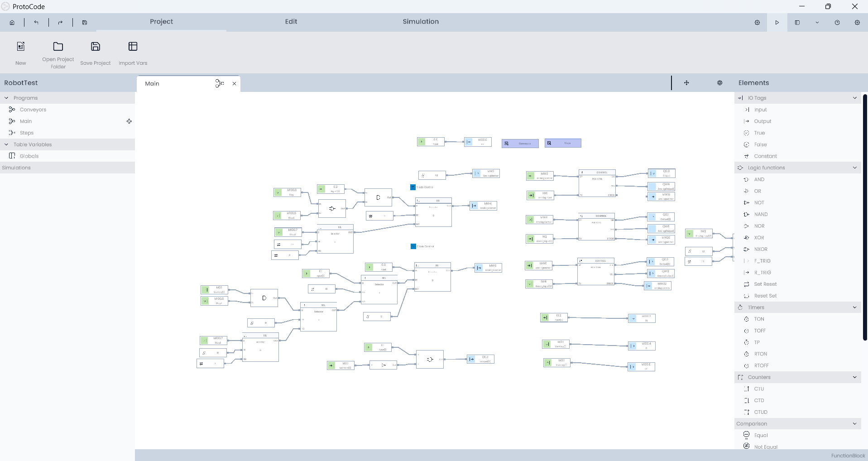The image size is (868, 461).
Task: Click the Y Axis Control comment marker
Action: click(x=413, y=187)
